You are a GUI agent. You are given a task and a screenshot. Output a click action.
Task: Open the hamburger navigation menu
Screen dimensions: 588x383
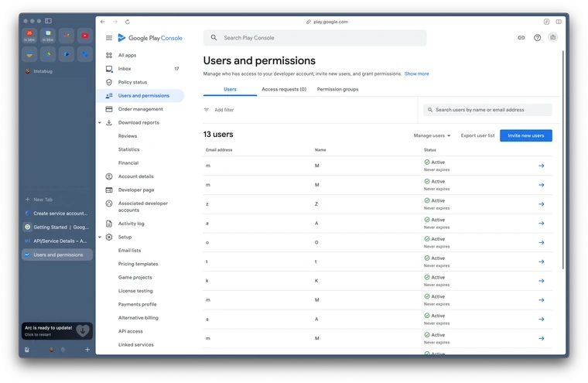(x=109, y=38)
